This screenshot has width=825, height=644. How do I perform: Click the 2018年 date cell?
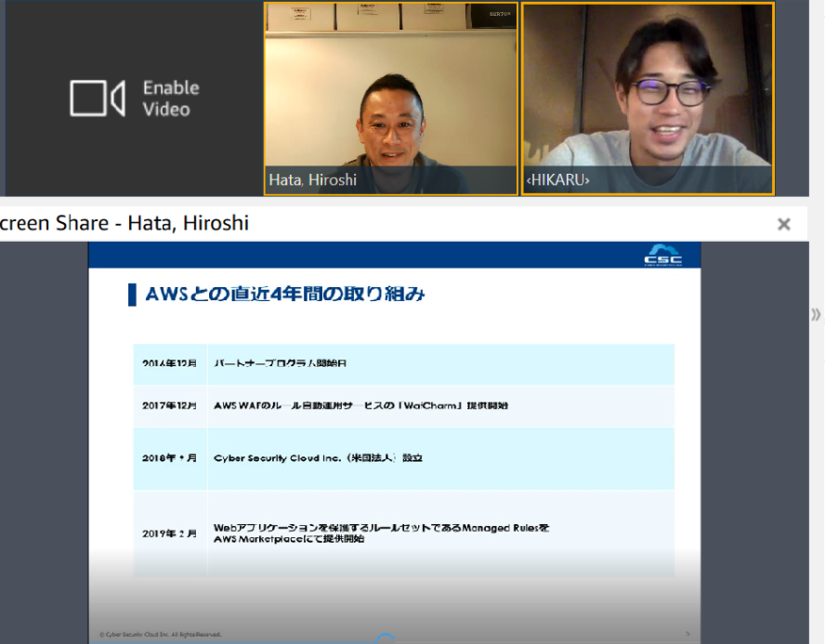169,458
